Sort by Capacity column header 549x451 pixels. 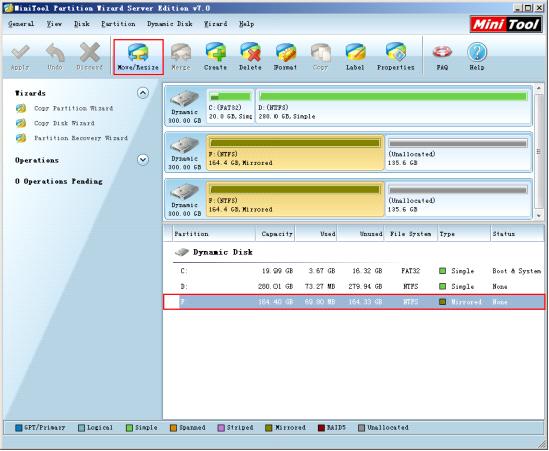[x=275, y=234]
